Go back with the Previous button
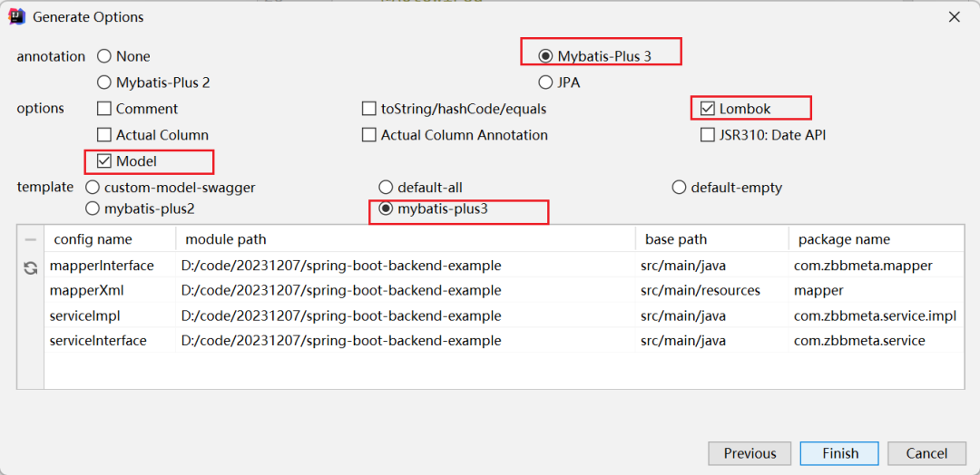Viewport: 980px width, 475px height. [x=750, y=453]
